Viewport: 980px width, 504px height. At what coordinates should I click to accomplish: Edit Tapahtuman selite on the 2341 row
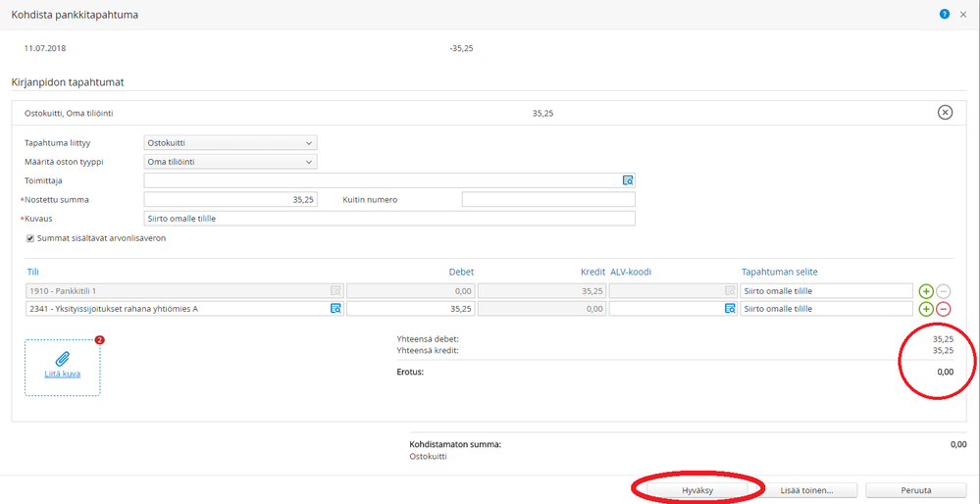[826, 309]
